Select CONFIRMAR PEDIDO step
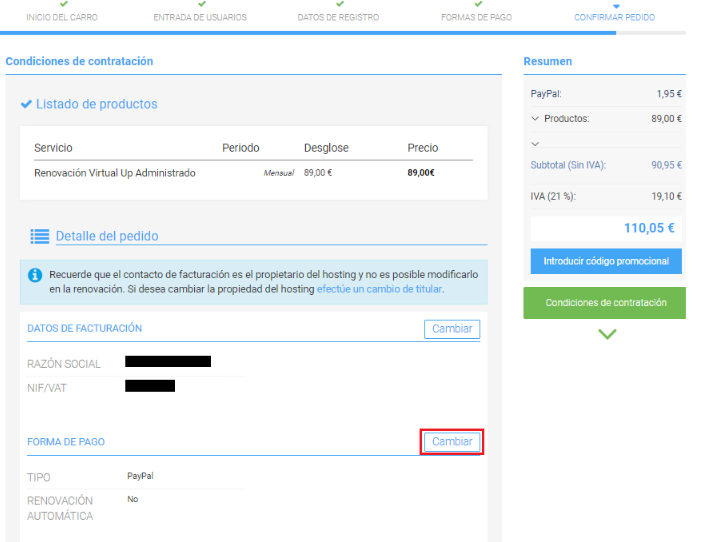The width and height of the screenshot is (701, 542). point(614,17)
